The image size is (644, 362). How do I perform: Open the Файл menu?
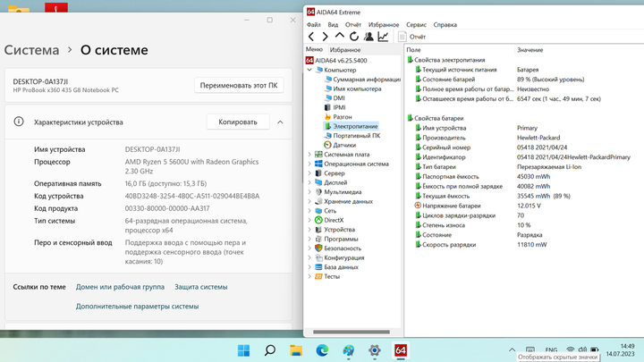[x=313, y=25]
